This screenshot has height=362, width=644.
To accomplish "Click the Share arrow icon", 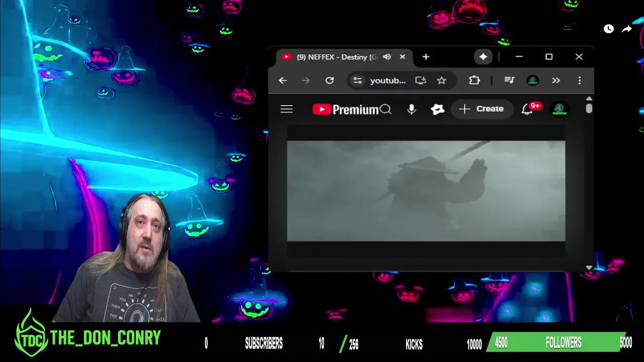I will coord(627,29).
